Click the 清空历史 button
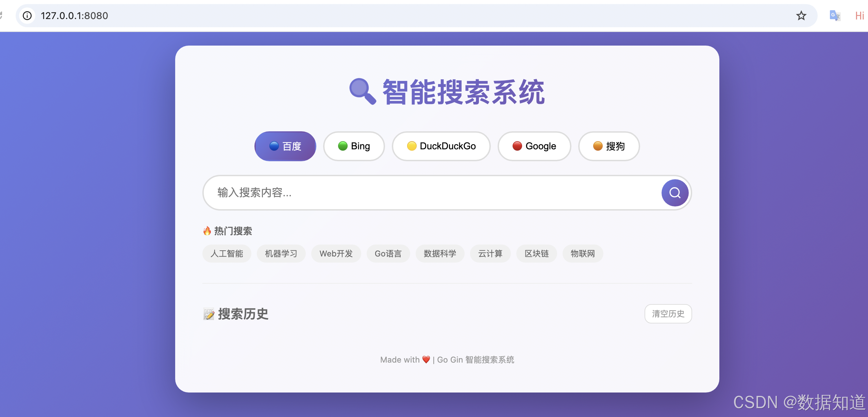Screen dimensions: 868x417 (668, 314)
